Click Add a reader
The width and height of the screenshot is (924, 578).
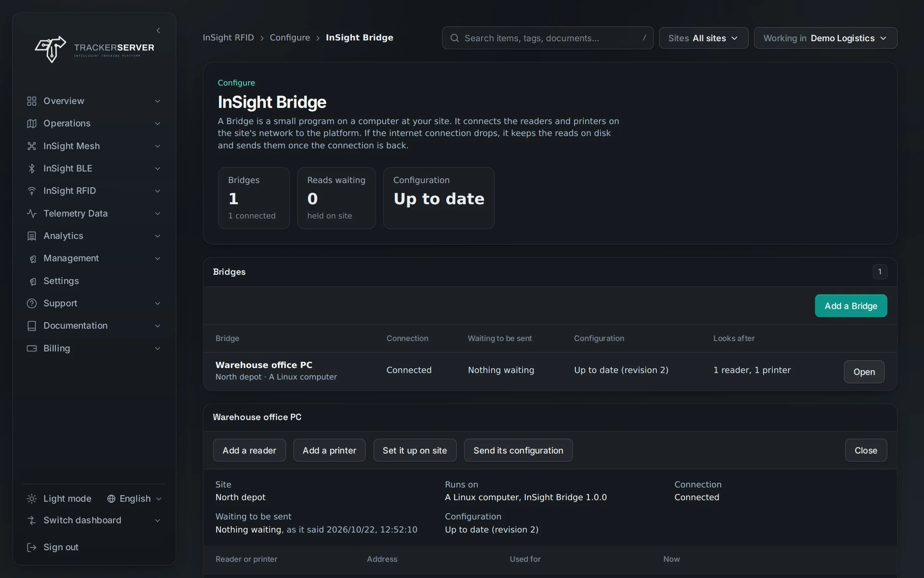249,450
